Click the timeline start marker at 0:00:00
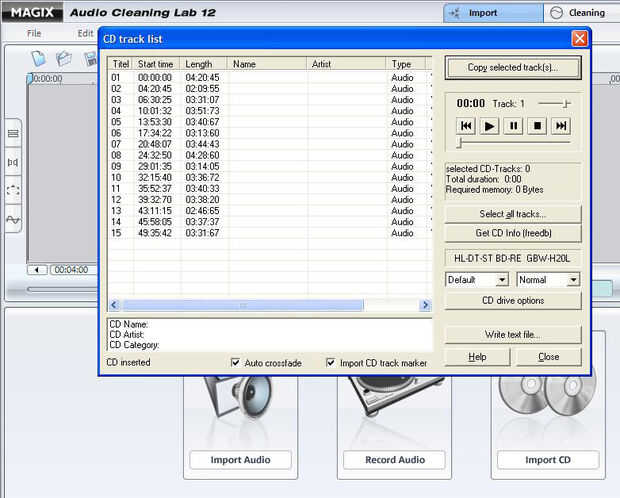This screenshot has width=620, height=498. coord(30,79)
